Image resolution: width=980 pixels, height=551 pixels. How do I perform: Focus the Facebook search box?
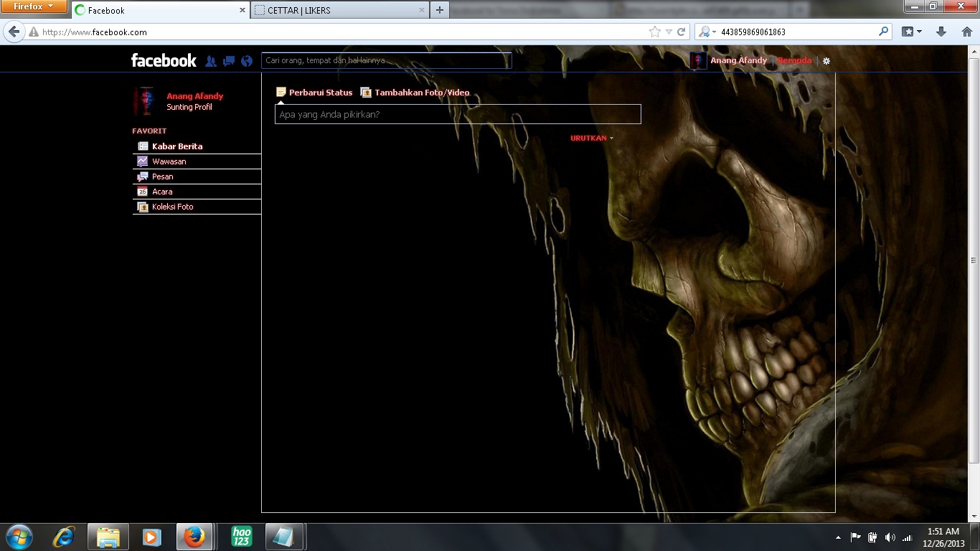tap(386, 60)
